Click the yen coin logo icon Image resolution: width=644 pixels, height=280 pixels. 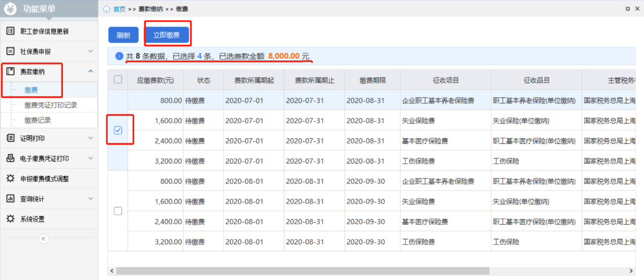10,9
